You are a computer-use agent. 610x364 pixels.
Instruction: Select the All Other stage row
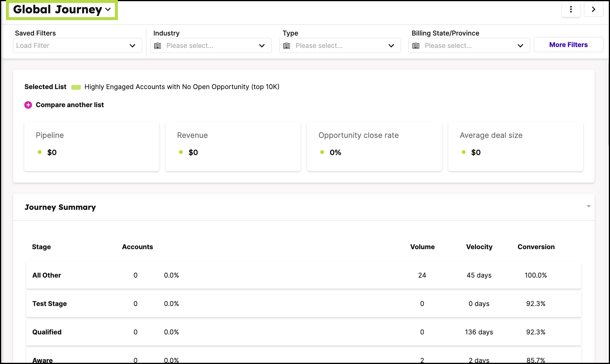[304, 275]
